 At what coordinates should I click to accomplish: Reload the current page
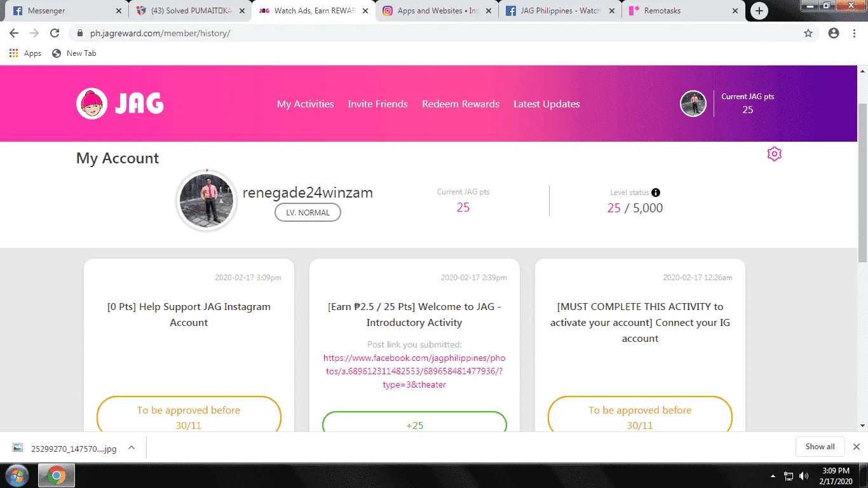point(55,33)
